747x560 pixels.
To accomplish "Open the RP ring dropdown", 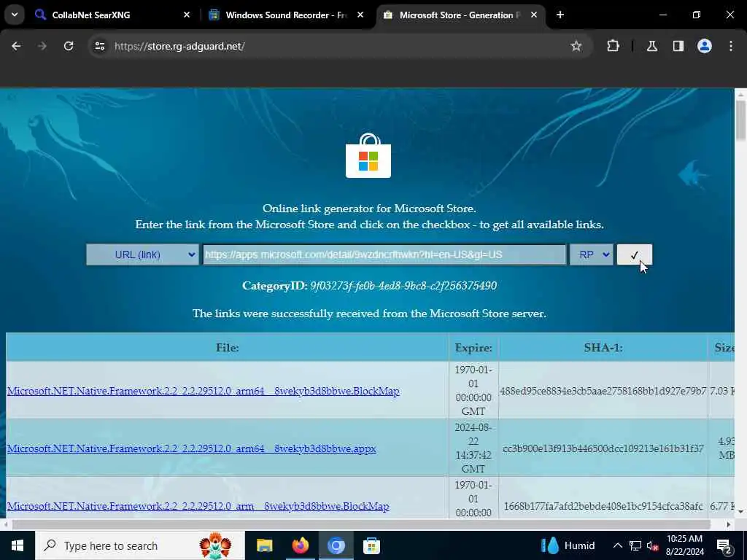I will pyautogui.click(x=591, y=254).
